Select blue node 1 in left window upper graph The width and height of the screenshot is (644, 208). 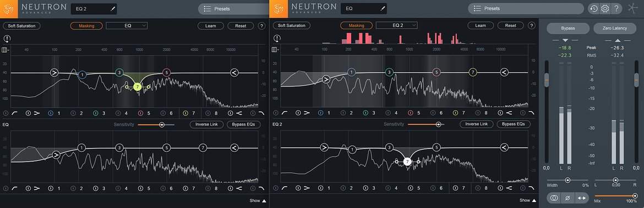[82, 75]
